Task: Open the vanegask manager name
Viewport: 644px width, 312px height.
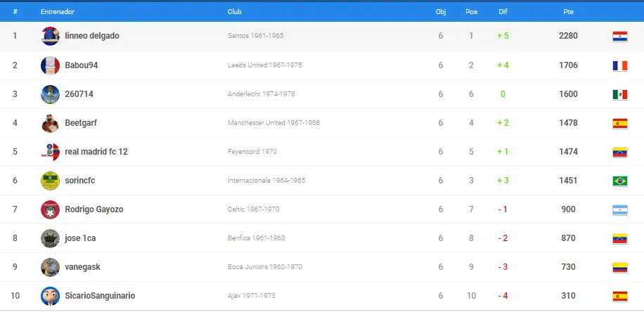Action: click(82, 267)
